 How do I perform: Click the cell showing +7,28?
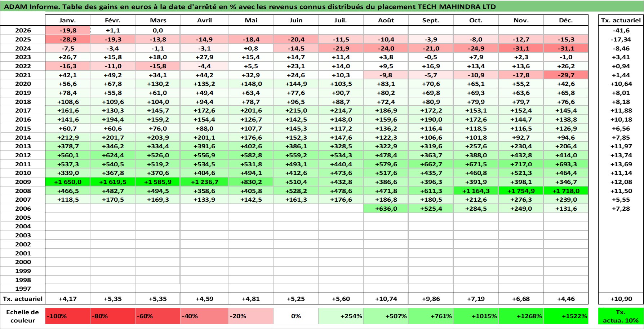point(621,209)
